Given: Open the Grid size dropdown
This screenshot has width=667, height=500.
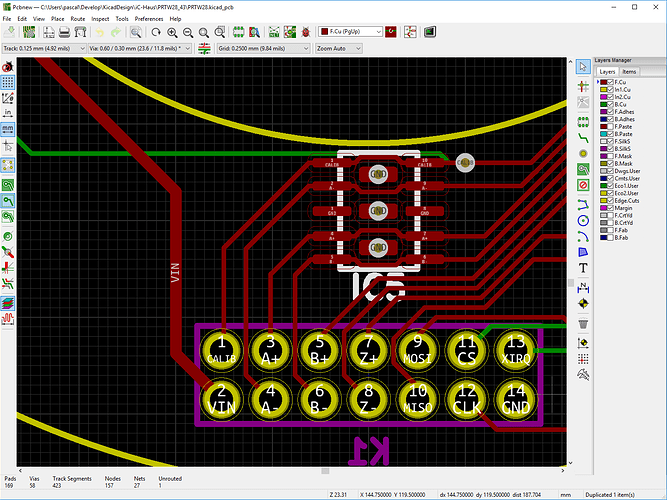Looking at the screenshot, I should point(263,49).
